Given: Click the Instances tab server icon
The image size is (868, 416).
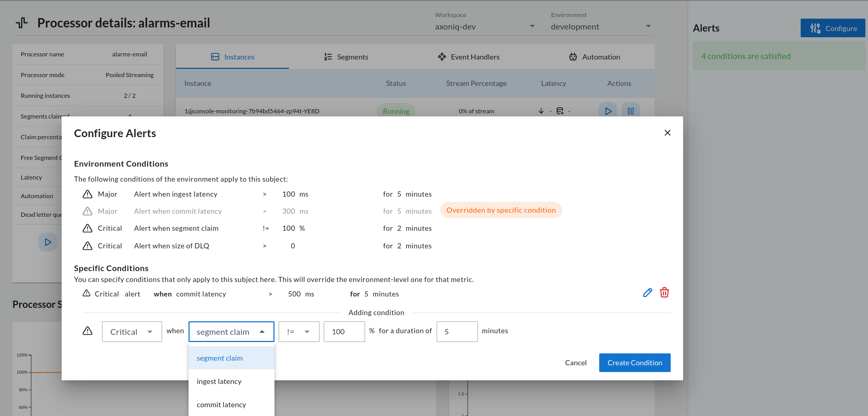Looking at the screenshot, I should click(215, 57).
